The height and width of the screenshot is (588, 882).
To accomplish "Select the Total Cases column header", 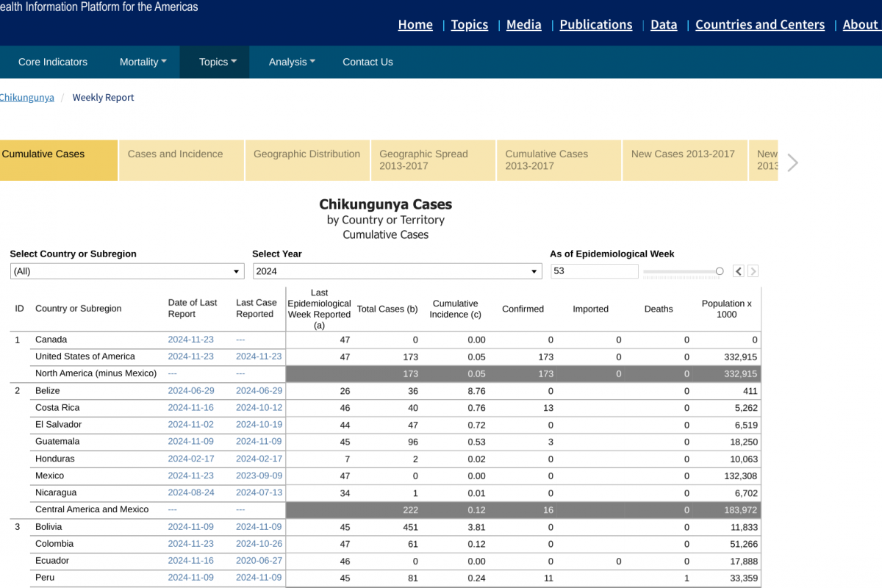I will pos(387,309).
